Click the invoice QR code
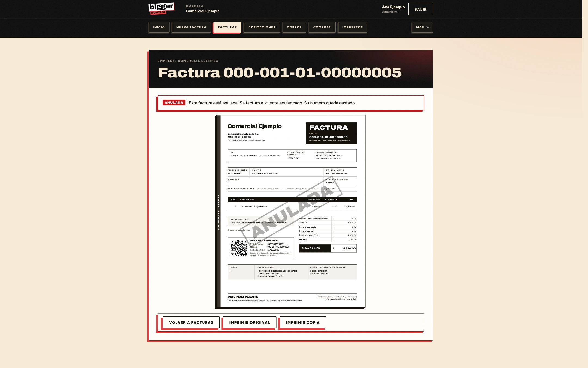588x368 pixels. (239, 248)
